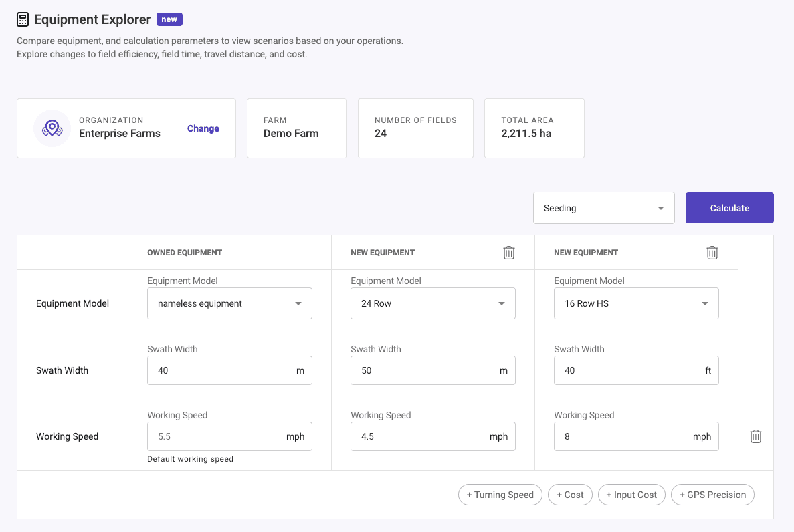Click the Working Speed field showing 4.5 mph
This screenshot has width=794, height=532.
coord(433,436)
